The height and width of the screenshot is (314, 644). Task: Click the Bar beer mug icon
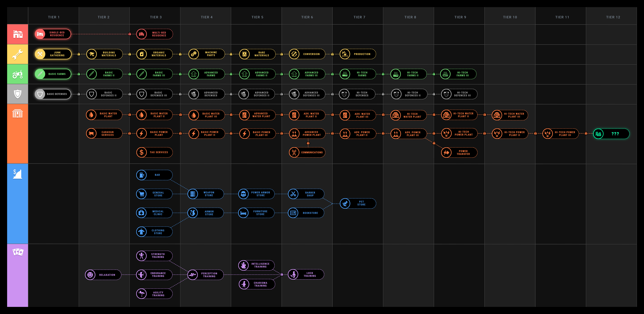(142, 175)
